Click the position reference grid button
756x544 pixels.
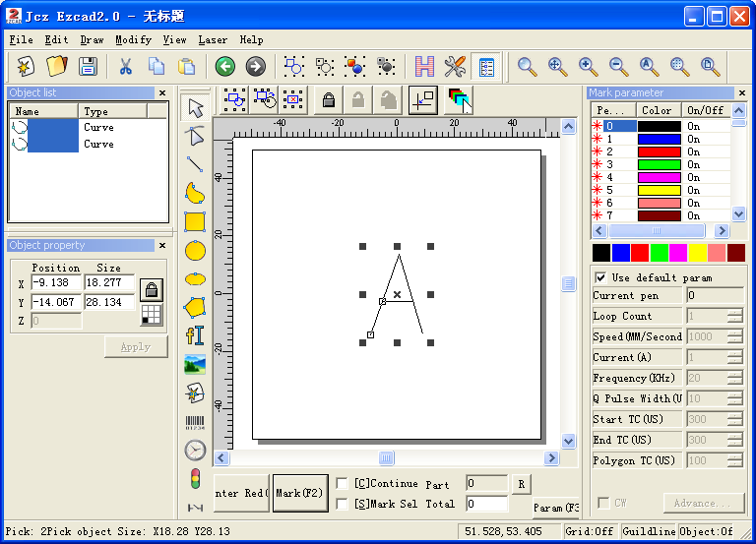[152, 315]
